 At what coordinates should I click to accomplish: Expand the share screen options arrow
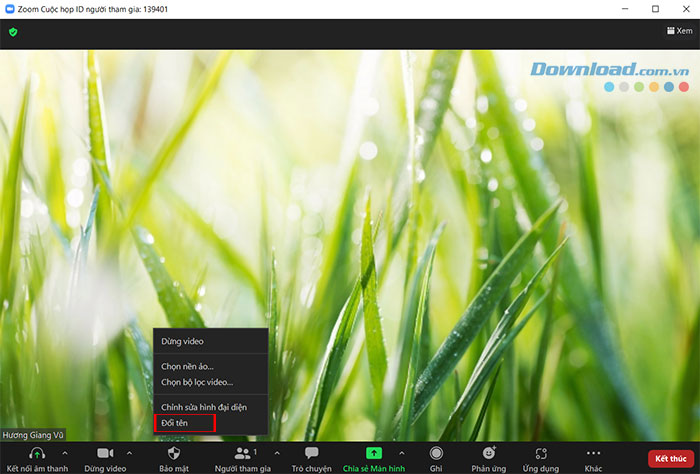(x=401, y=453)
